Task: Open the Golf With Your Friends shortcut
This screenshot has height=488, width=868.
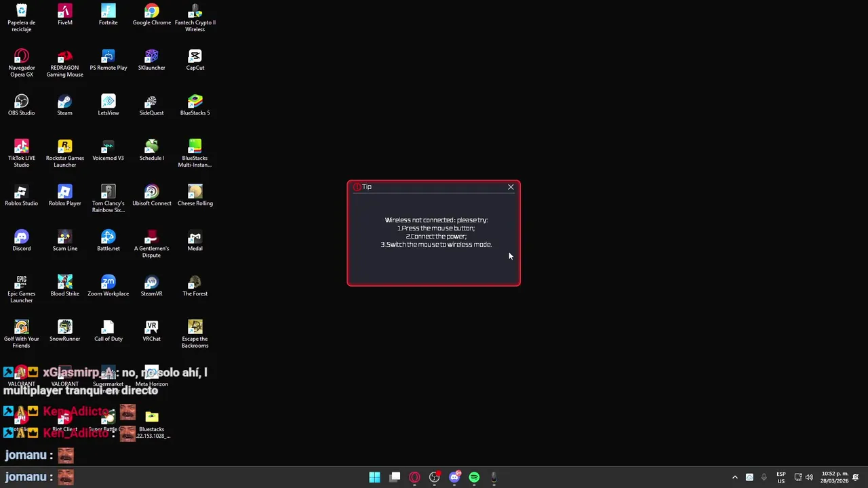Action: [21, 334]
